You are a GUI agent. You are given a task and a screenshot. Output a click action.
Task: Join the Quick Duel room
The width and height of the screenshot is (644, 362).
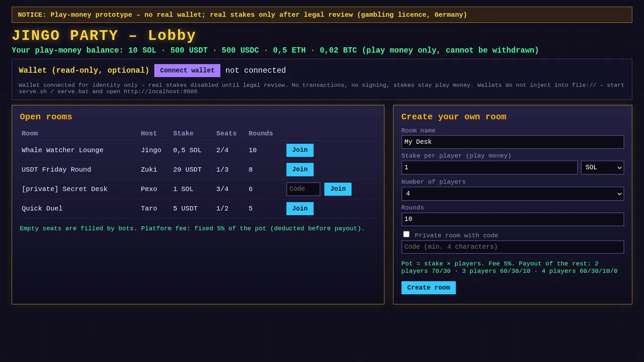point(300,209)
